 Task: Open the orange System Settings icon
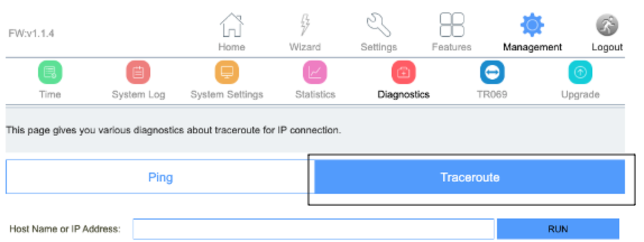(x=227, y=72)
